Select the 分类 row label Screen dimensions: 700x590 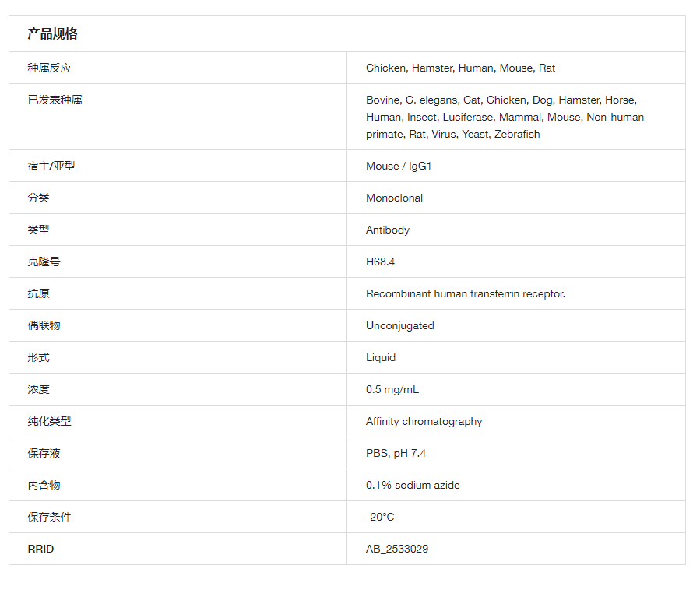(39, 198)
